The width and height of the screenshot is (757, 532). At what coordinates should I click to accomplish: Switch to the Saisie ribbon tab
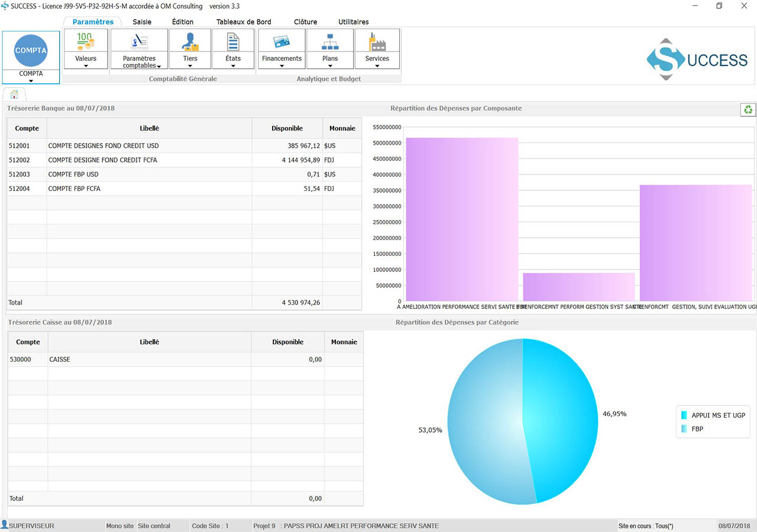point(142,22)
